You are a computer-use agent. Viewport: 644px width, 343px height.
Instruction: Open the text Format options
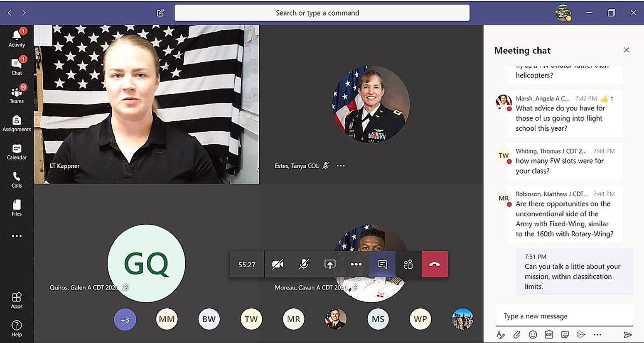tap(501, 335)
